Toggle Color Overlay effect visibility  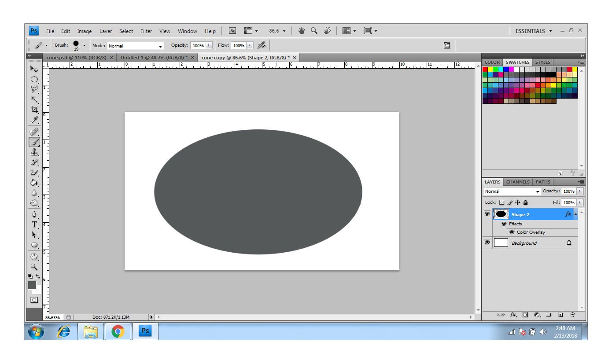512,232
